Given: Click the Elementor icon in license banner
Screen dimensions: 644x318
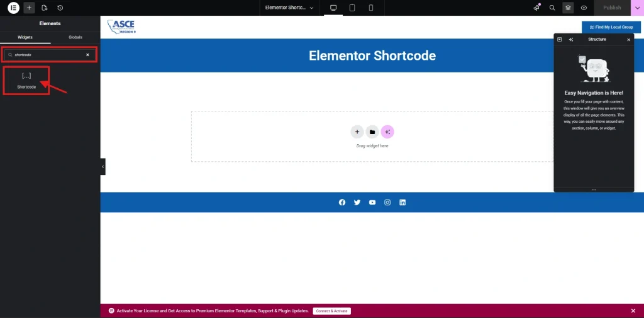Looking at the screenshot, I should coord(111,311).
